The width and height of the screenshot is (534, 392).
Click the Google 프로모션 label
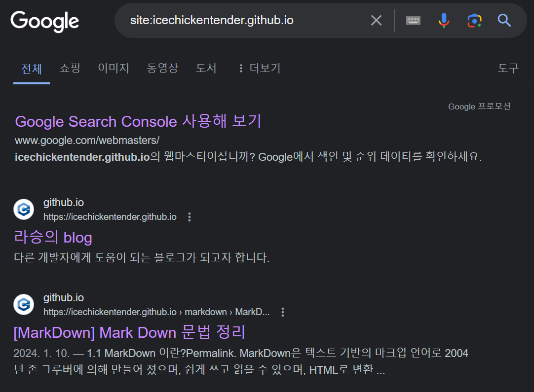click(479, 107)
